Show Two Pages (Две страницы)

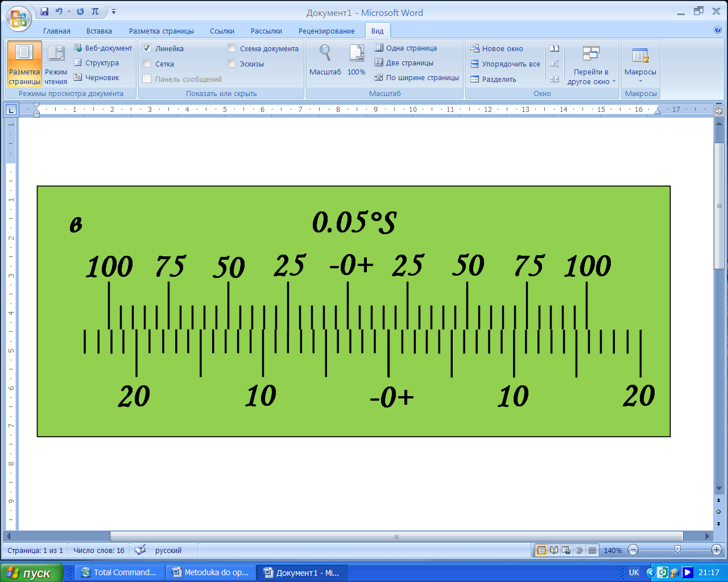pyautogui.click(x=404, y=63)
